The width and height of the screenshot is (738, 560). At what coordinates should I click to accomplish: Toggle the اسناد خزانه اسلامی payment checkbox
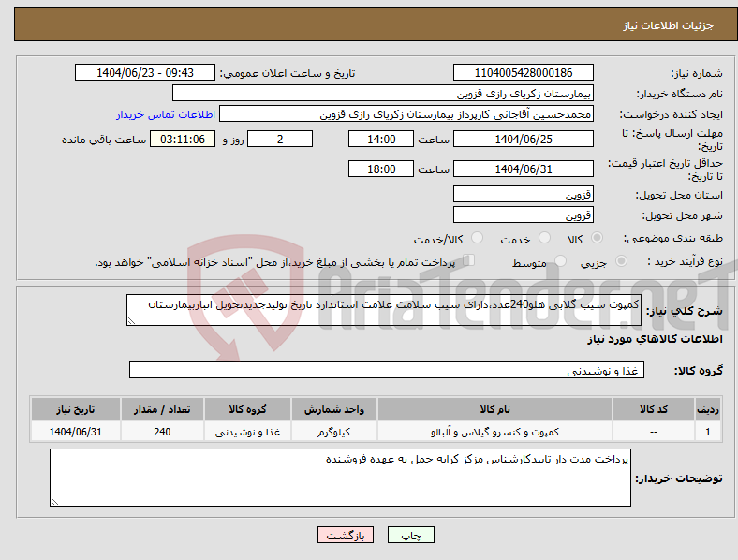click(469, 260)
